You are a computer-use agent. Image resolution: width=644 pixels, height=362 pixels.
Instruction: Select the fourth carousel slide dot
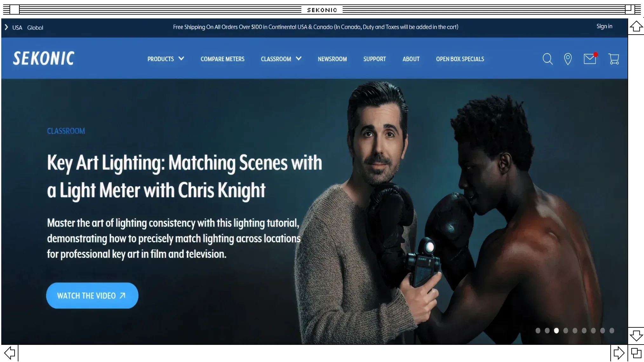tap(566, 331)
